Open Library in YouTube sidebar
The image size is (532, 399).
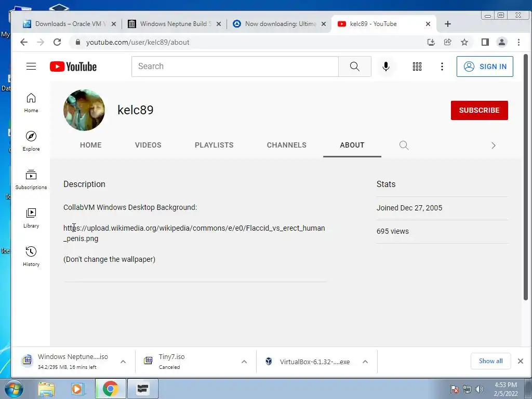click(x=31, y=218)
